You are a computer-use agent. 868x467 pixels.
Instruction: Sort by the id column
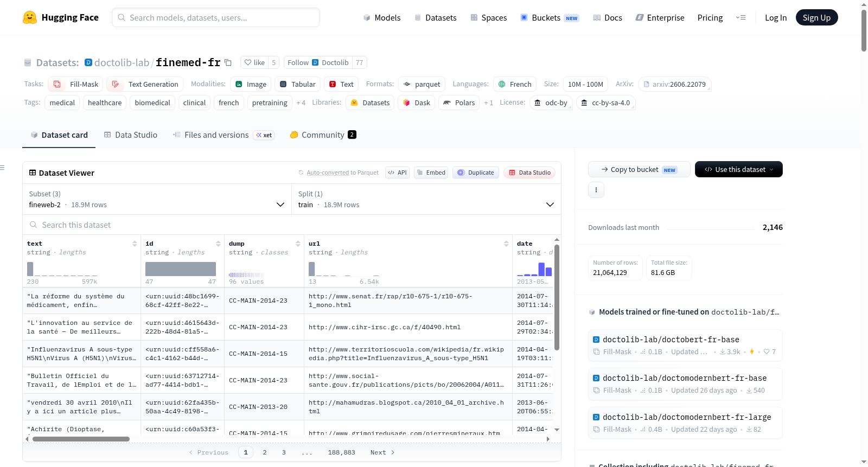(218, 244)
